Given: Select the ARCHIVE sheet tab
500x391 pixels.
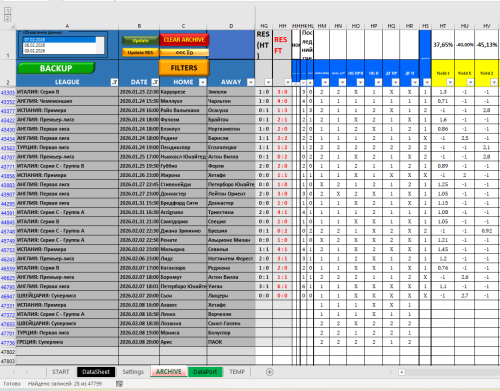Looking at the screenshot, I should 169,372.
